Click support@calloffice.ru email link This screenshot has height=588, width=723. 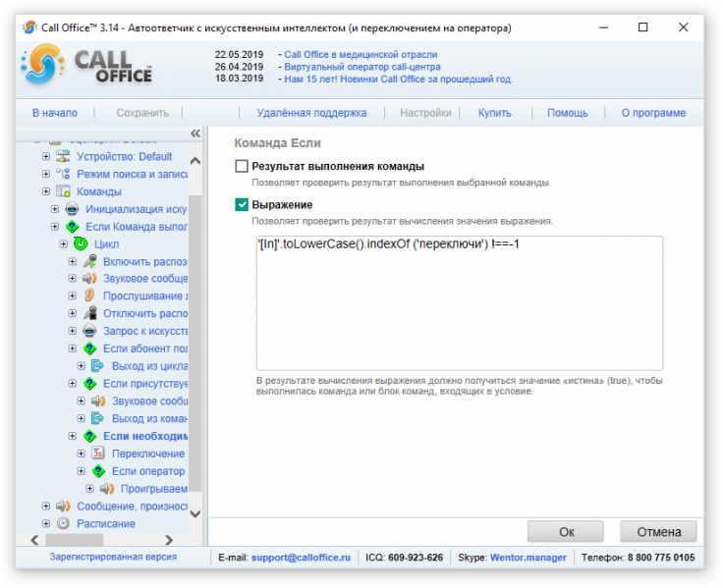(302, 558)
